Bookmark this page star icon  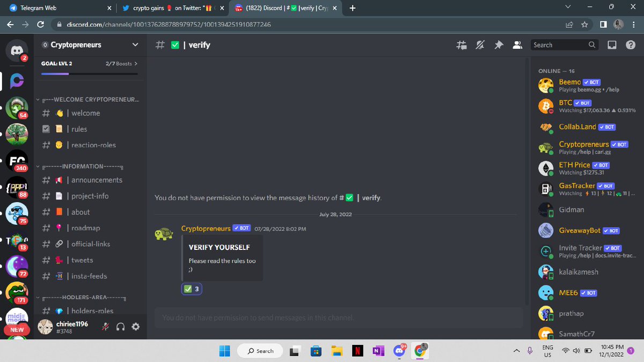(585, 25)
